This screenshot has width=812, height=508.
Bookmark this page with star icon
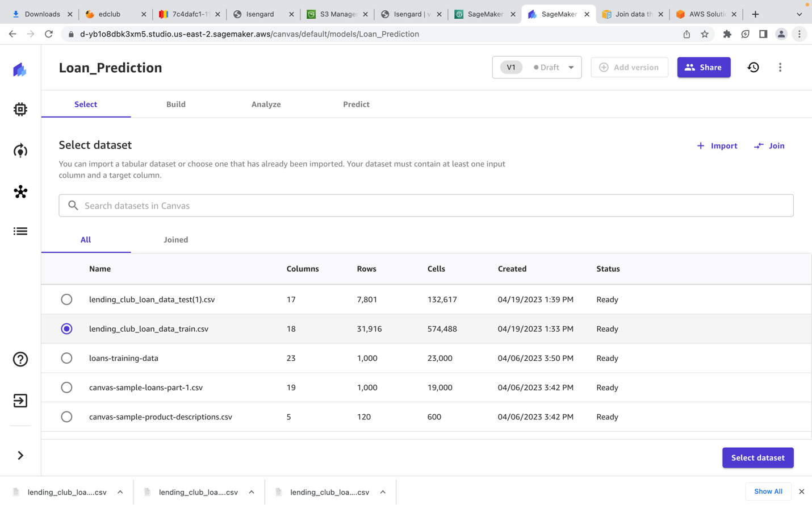tap(705, 34)
